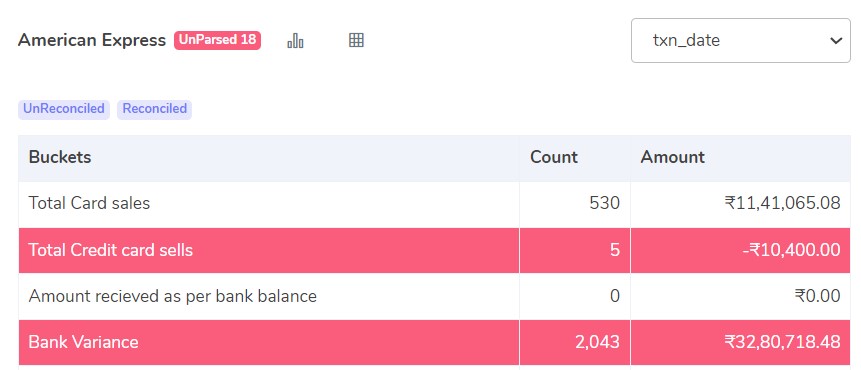
Task: Switch to table grid view icon
Action: [x=356, y=40]
